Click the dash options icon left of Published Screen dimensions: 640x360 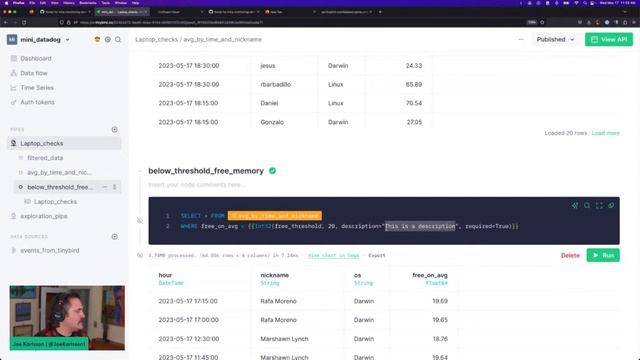click(x=521, y=40)
